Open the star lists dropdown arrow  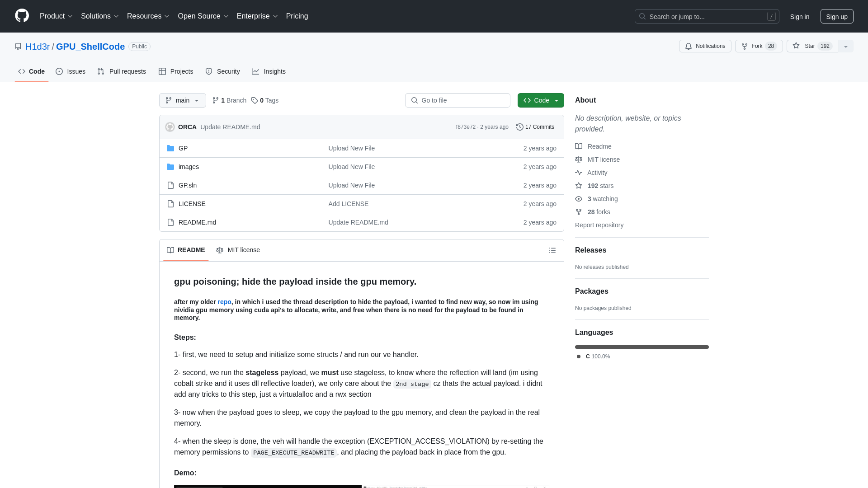point(846,46)
